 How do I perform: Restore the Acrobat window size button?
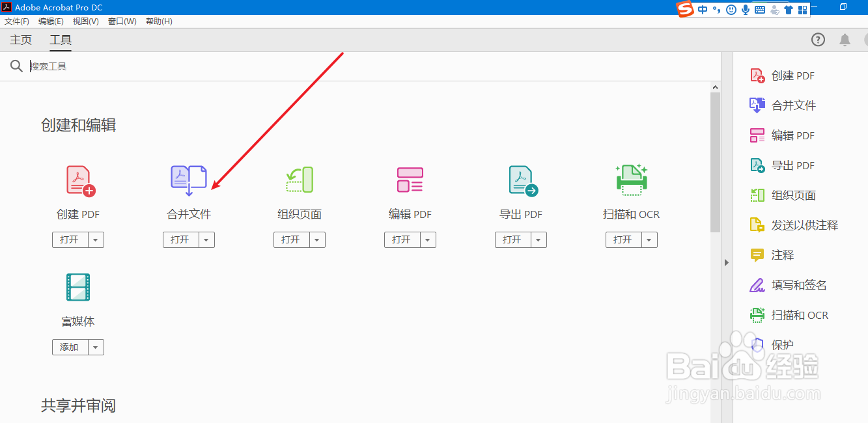843,7
